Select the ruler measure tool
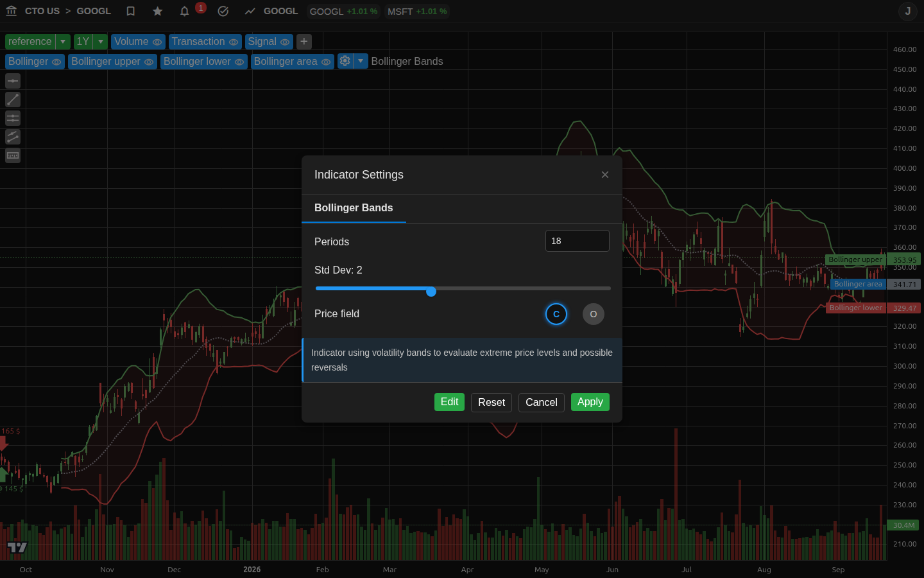 [x=13, y=155]
